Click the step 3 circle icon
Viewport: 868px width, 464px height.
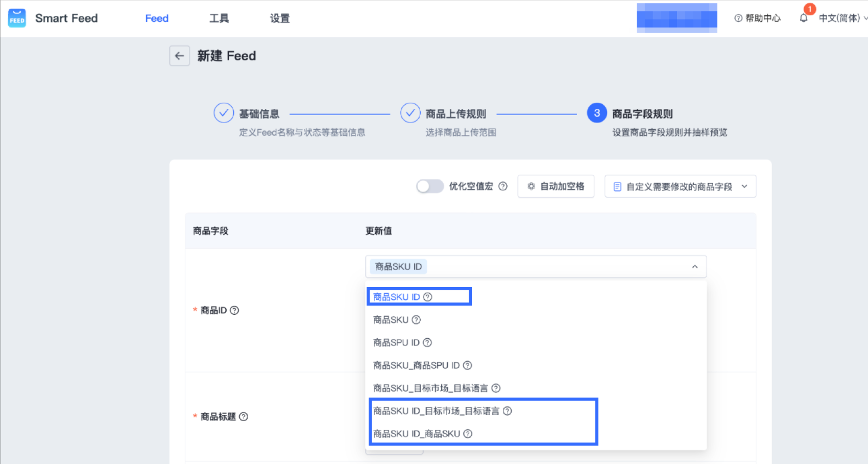597,113
